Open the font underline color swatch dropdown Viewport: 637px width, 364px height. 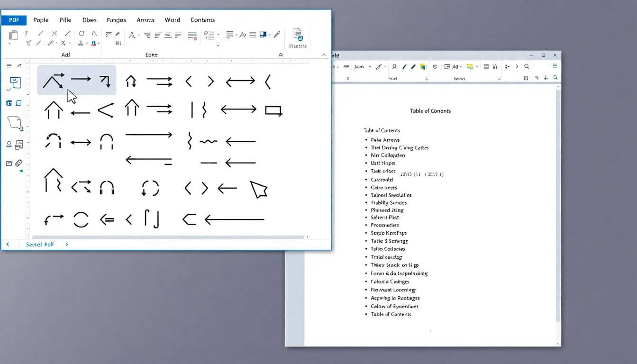[99, 43]
